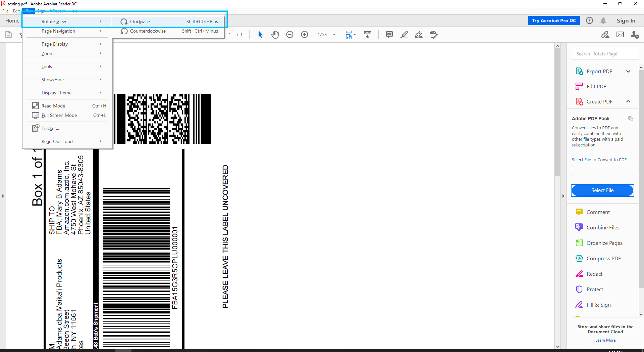The width and height of the screenshot is (644, 352).
Task: Open the Protect tool
Action: (x=594, y=289)
